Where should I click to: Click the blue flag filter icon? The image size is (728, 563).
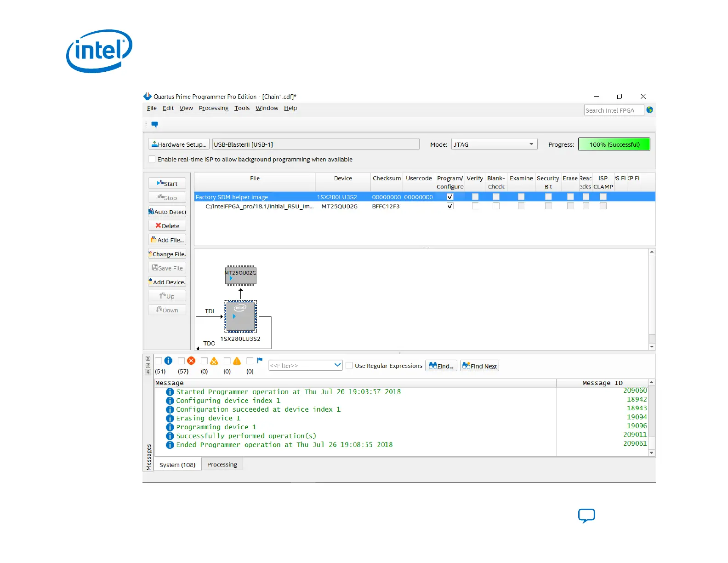click(x=260, y=360)
